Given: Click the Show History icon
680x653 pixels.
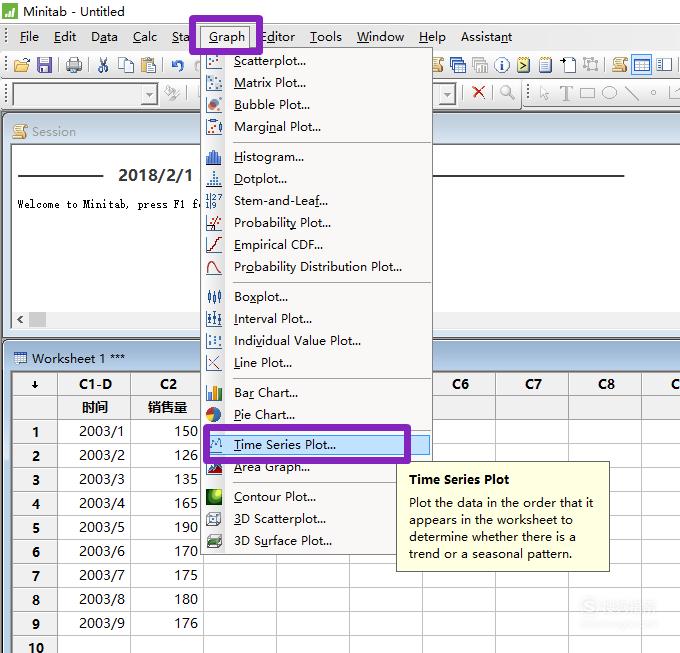Looking at the screenshot, I should click(523, 65).
